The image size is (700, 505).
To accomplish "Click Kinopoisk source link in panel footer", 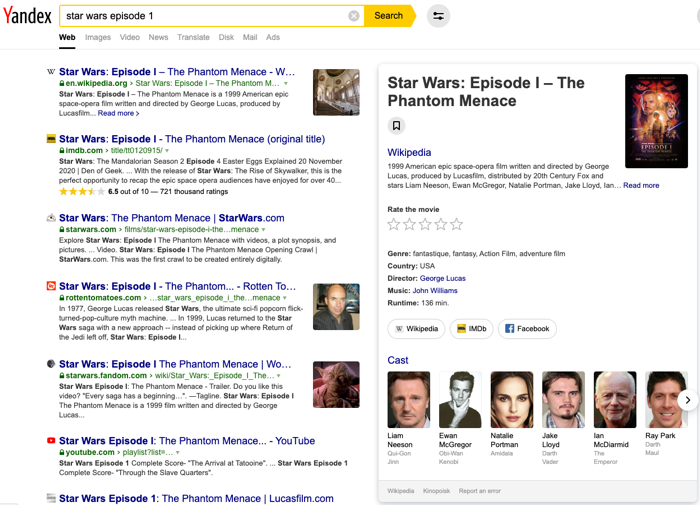I will tap(436, 491).
